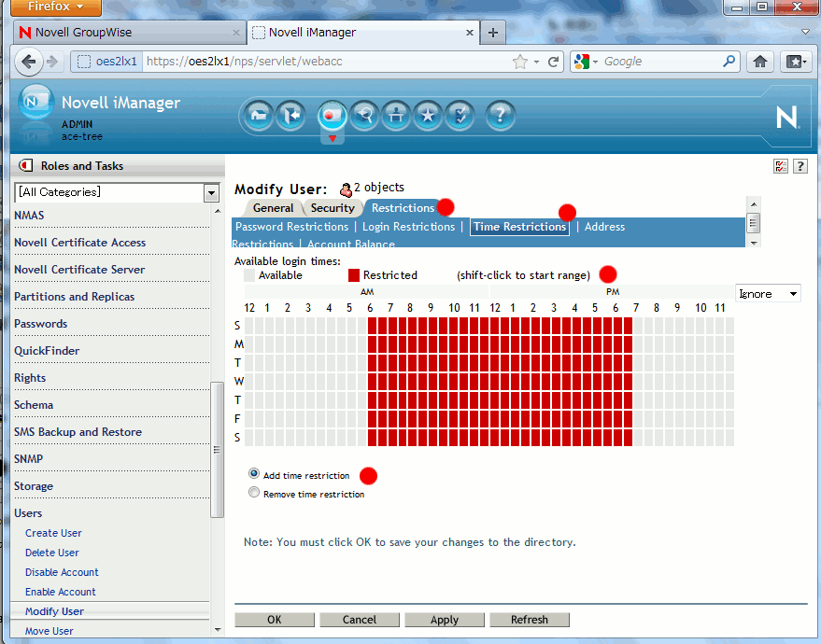This screenshot has height=644, width=821.
Task: Close the Novell iManager tab
Action: 470,33
